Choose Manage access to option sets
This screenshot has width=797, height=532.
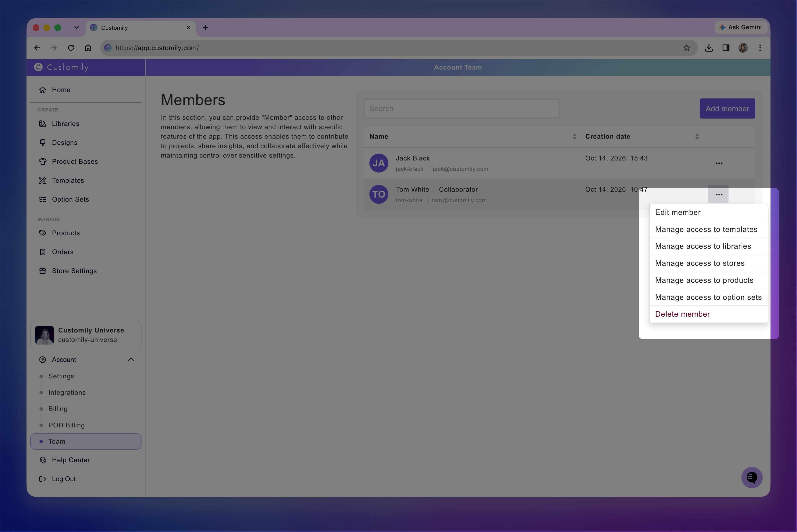(708, 297)
